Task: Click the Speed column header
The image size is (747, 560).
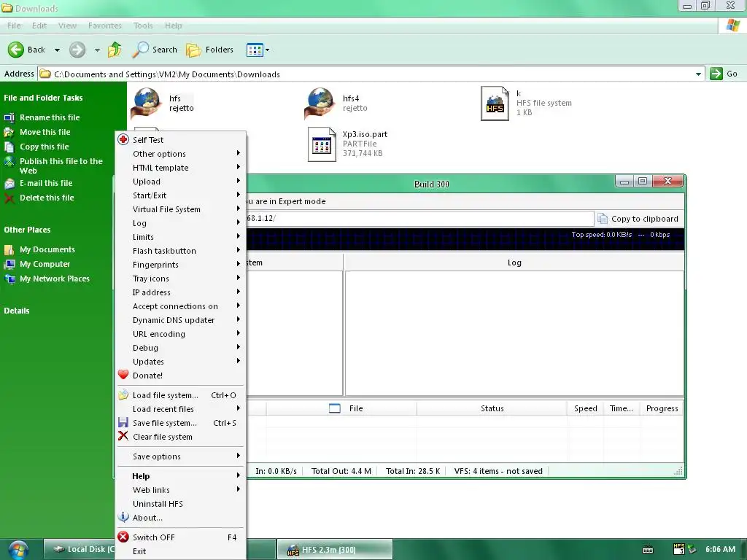Action: (x=585, y=408)
